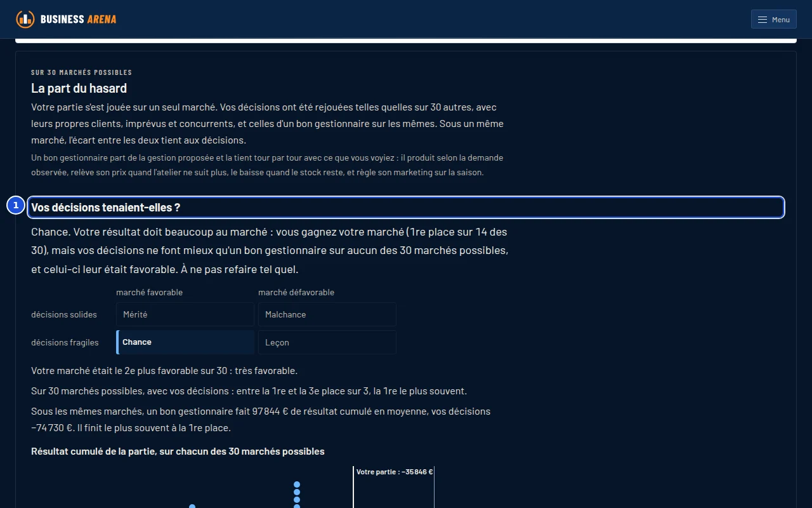
Task: Click the line starting "Sur 30 marchés possibles, avec vos décisions"
Action: click(249, 391)
